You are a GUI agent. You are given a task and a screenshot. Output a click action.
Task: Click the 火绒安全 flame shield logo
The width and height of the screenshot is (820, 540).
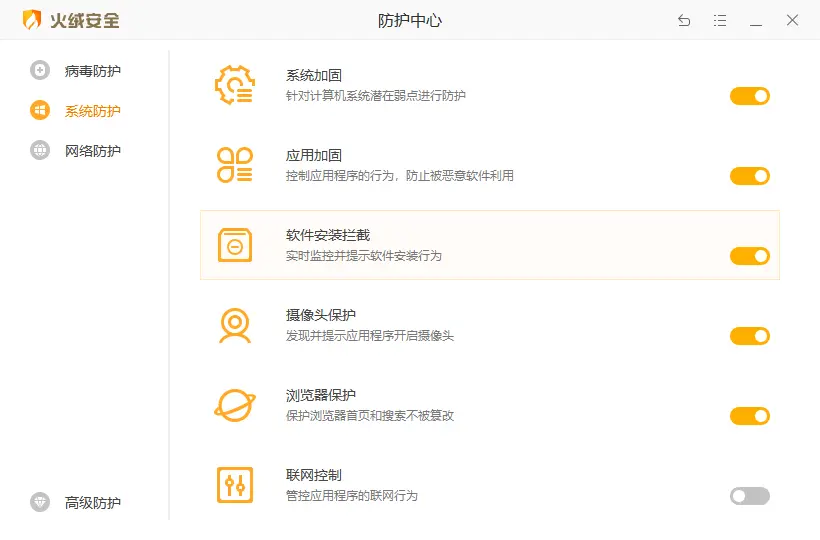point(32,20)
